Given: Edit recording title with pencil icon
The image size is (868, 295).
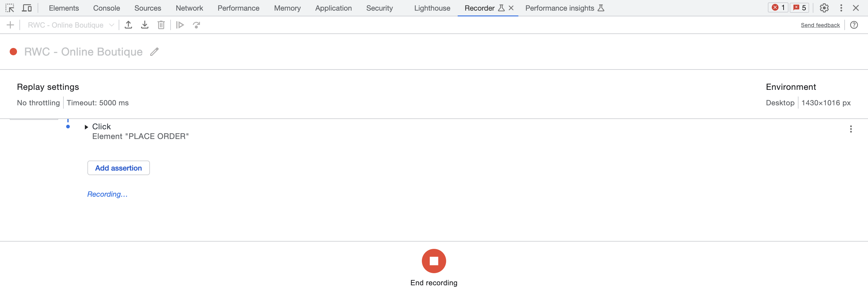Looking at the screenshot, I should 154,52.
